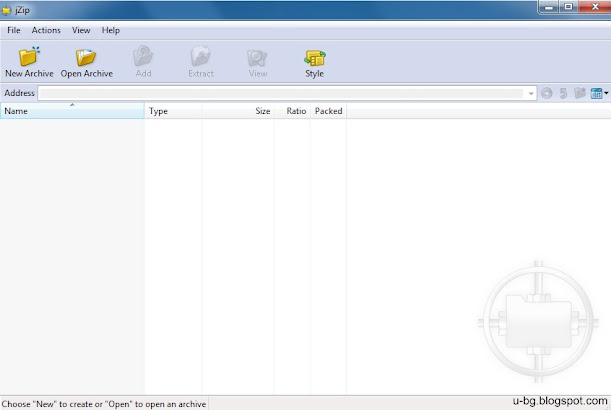Open the Actions menu
This screenshot has width=611, height=410.
click(x=46, y=30)
